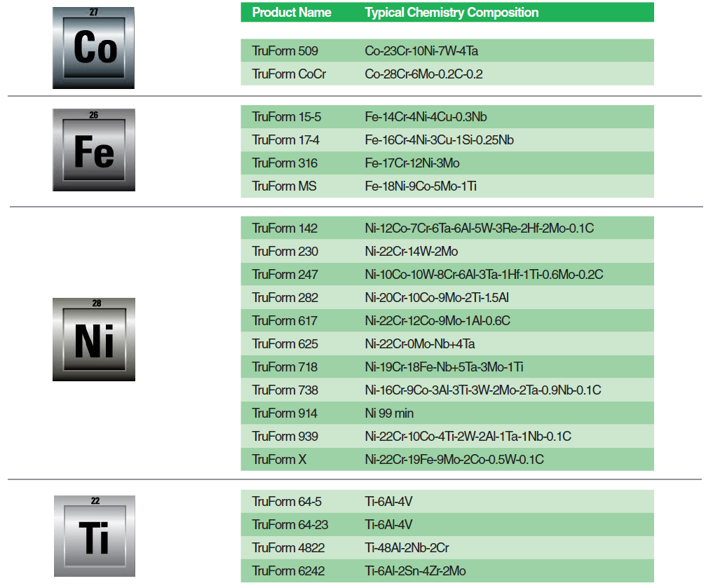Click composition Ni-22Cr-19Fe-9Mo-2Co-0.5W-0.1C

[454, 460]
